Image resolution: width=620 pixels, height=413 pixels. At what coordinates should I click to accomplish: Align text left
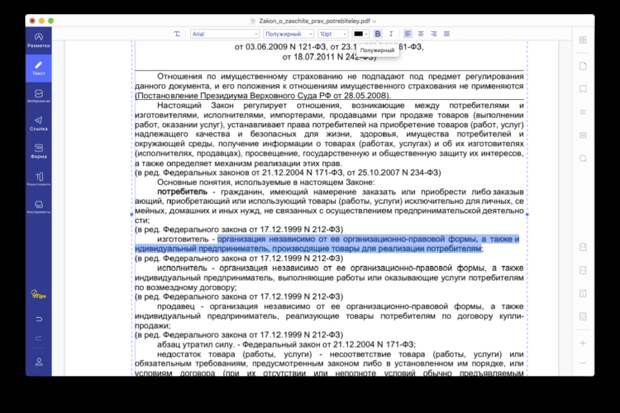408,34
